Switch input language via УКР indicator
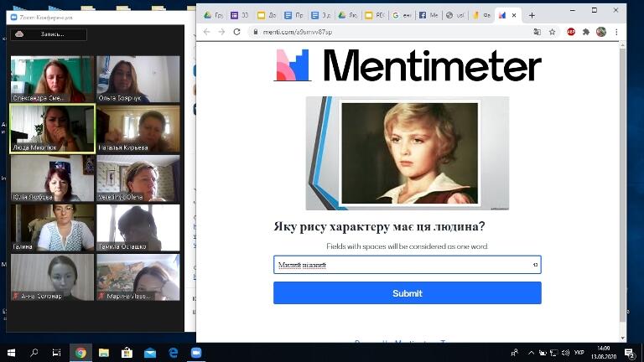 point(579,353)
